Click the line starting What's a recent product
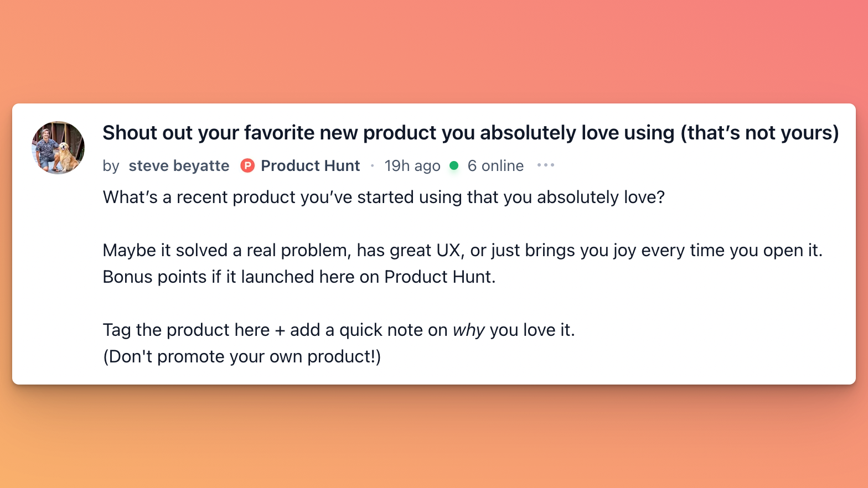The image size is (868, 488). coord(384,197)
